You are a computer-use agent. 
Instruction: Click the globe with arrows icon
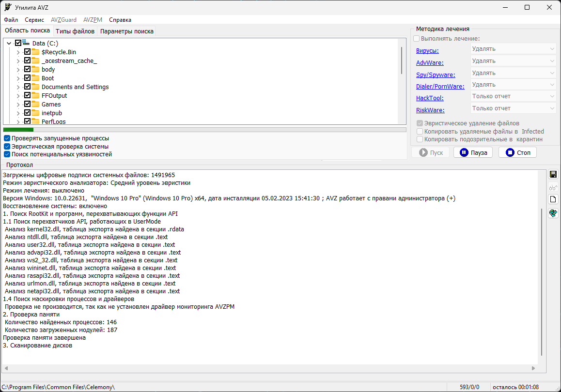(553, 212)
